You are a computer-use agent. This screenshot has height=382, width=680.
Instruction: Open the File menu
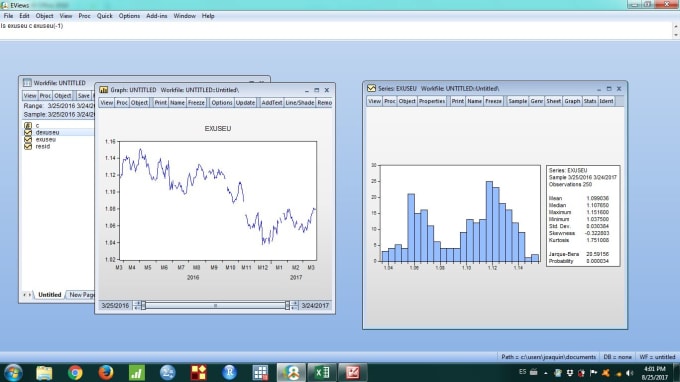8,16
